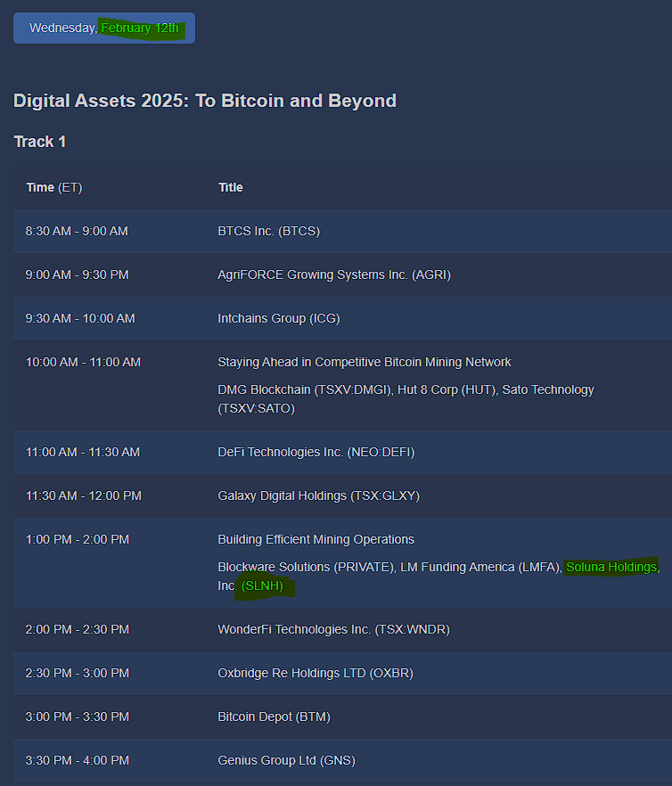Select the 3:30 PM - 4:00 PM time cell
This screenshot has height=786, width=672.
click(78, 760)
